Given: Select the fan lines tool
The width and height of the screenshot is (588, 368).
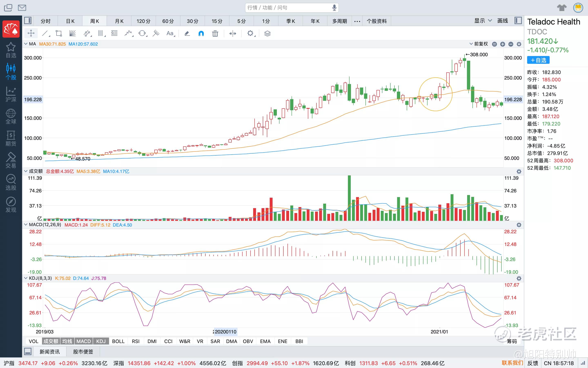Looking at the screenshot, I should coord(72,33).
